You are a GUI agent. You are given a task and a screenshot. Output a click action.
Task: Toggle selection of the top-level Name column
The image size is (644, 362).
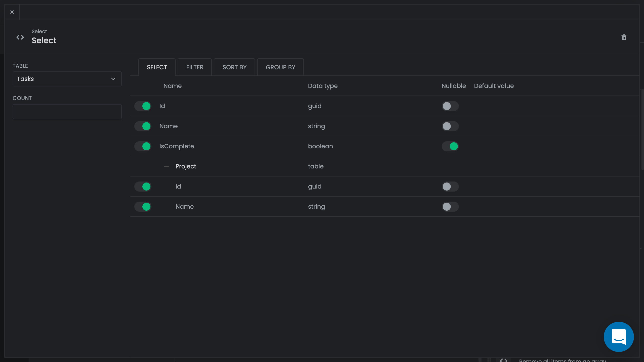pyautogui.click(x=143, y=126)
